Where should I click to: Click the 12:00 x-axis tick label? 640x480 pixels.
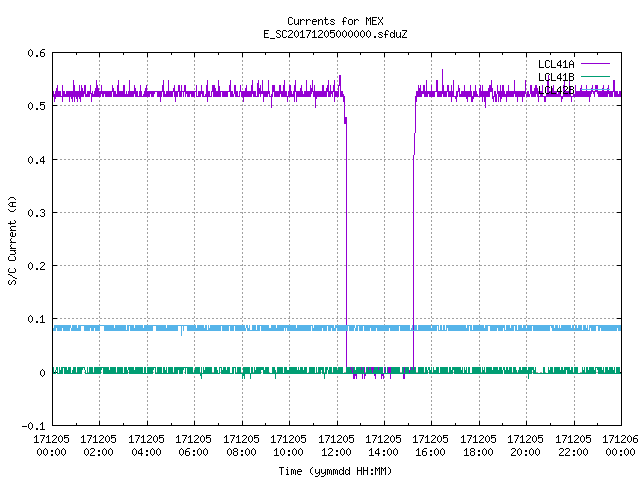coord(336,452)
